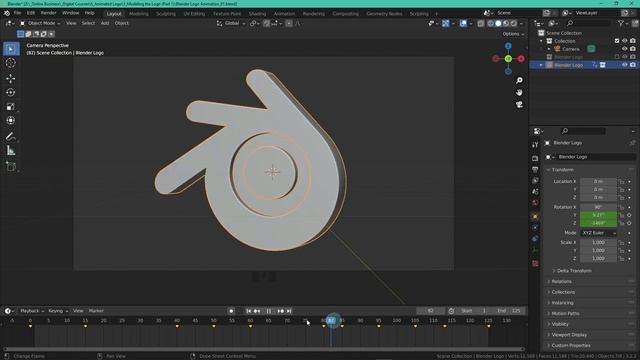Screen dimensions: 640x360
Task: Select the Transform tool
Action: tap(11, 120)
